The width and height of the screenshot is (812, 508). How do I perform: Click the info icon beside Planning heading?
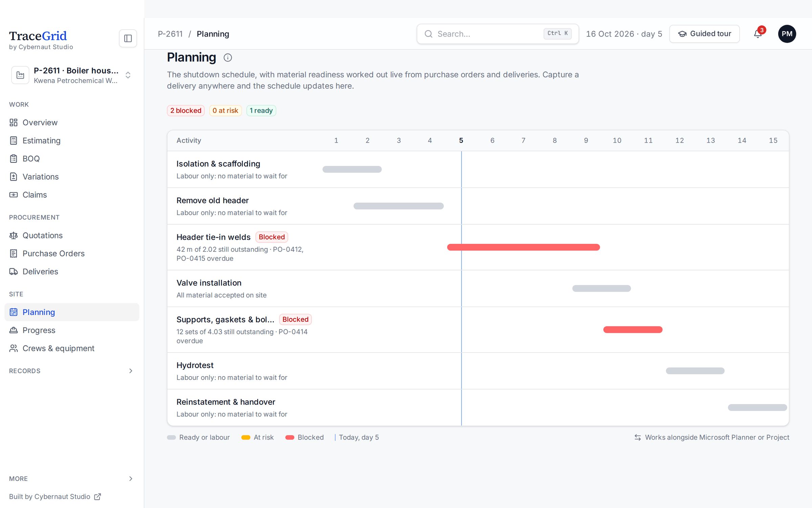click(x=228, y=58)
